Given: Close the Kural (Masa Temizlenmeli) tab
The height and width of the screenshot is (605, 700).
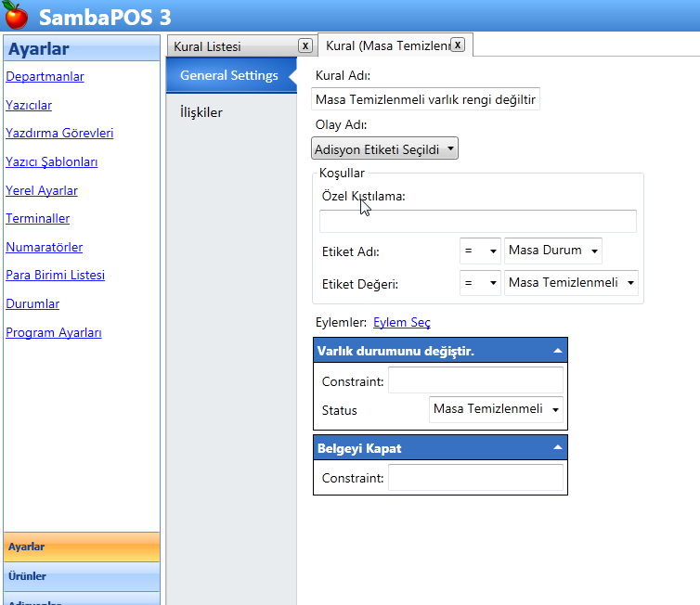Looking at the screenshot, I should 458,45.
